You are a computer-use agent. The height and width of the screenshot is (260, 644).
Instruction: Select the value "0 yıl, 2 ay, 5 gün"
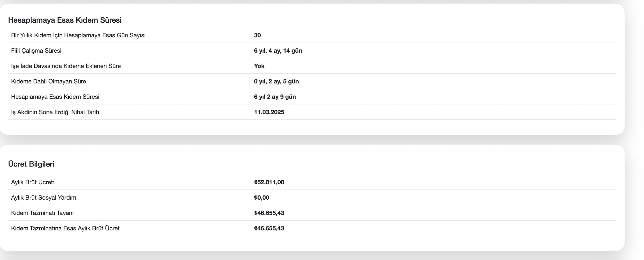point(276,81)
